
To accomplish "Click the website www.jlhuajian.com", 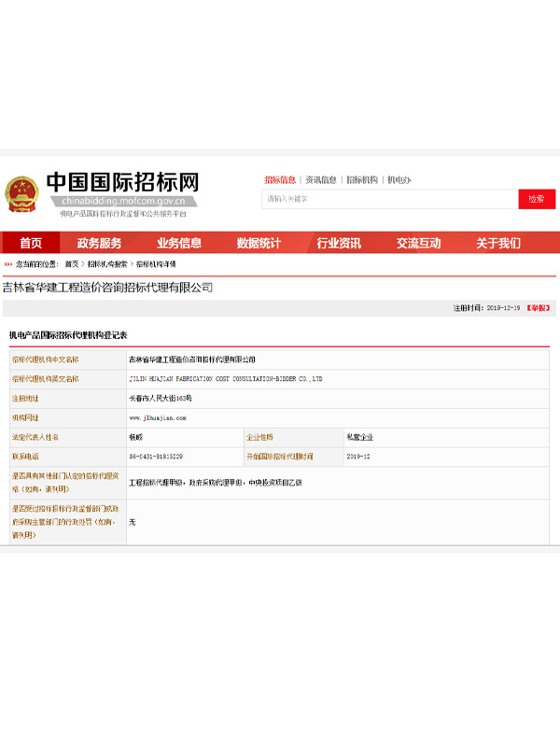I will 158,418.
